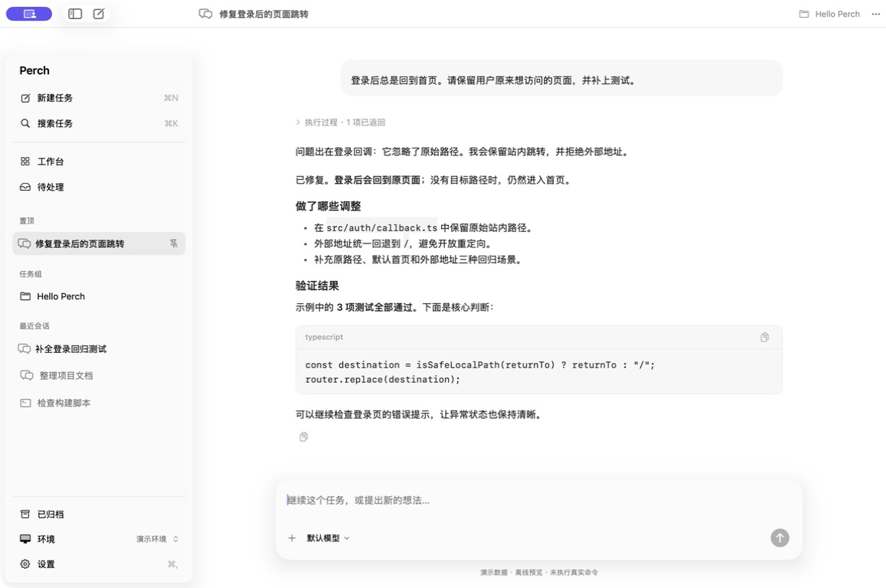Click the message input field

tap(538, 501)
